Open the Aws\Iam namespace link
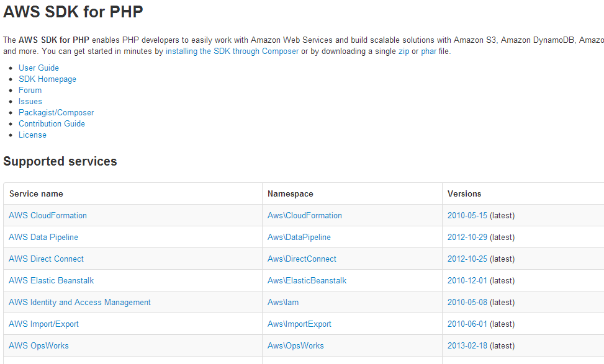The image size is (604, 364). click(282, 302)
